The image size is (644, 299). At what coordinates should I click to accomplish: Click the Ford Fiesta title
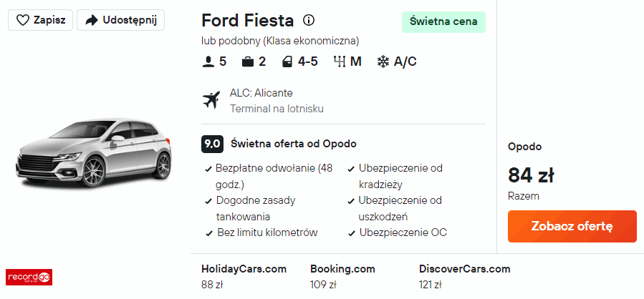click(248, 20)
